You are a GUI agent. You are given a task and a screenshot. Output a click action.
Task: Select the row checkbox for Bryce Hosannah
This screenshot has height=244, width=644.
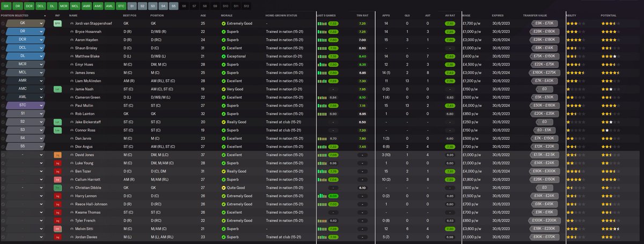3,32
